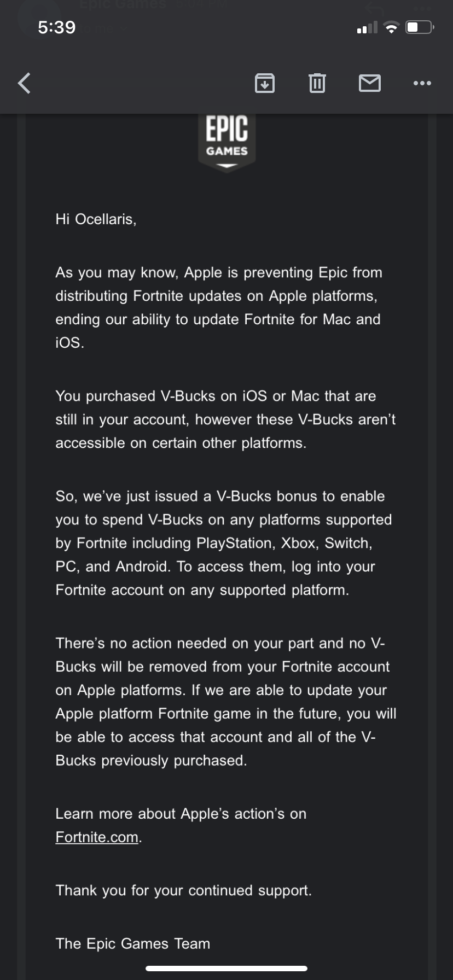Open the three-dot more options menu
Viewport: 453px width, 980px height.
(422, 83)
